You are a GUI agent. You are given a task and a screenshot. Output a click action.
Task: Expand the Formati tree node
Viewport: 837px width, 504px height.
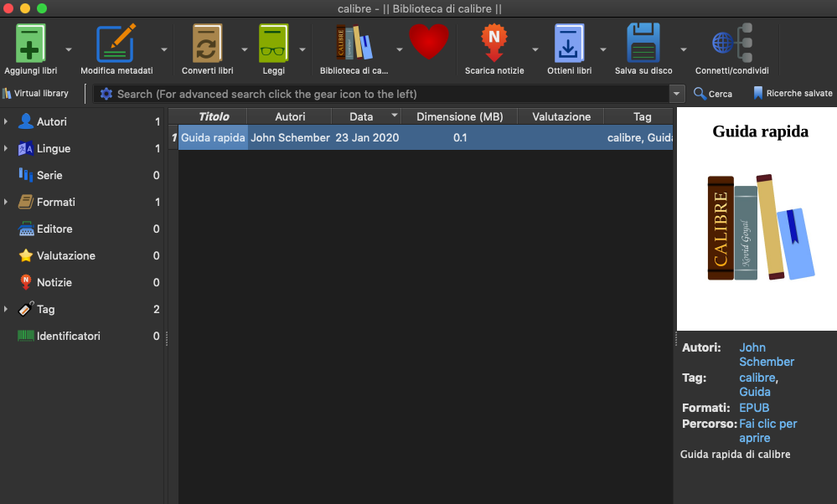coord(6,202)
